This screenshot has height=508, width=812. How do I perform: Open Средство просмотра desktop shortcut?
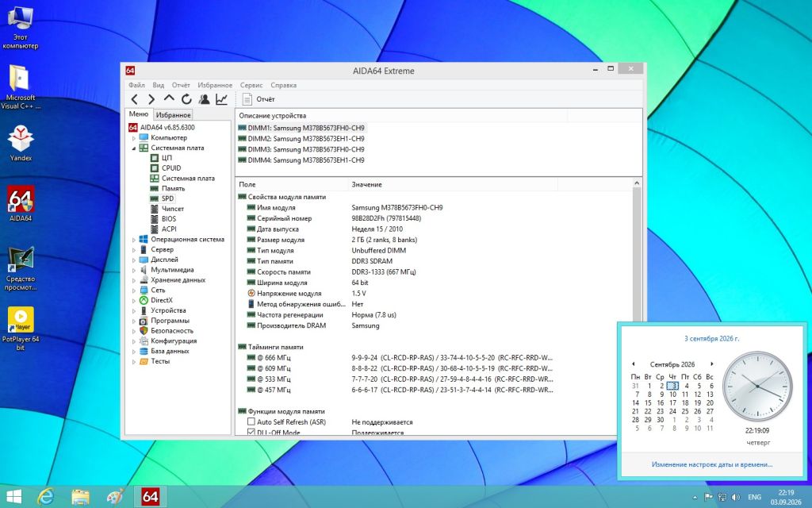point(21,268)
